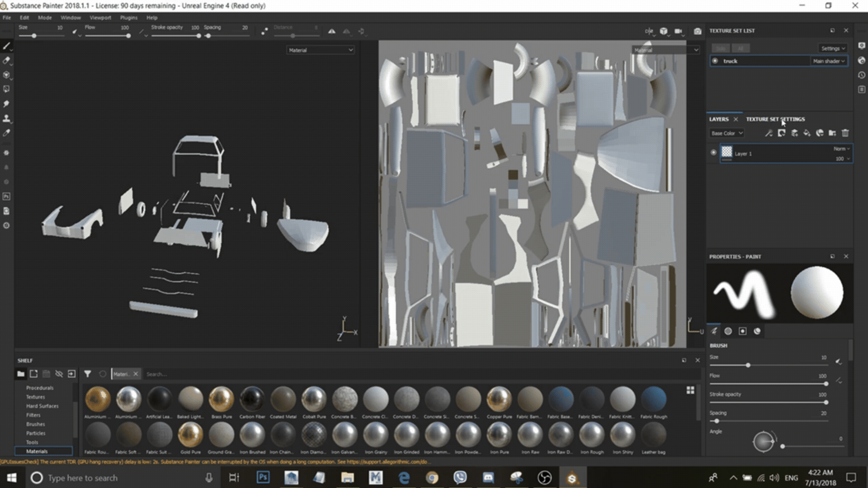Select the Hard Surfaces shelf category
868x488 pixels.
42,406
